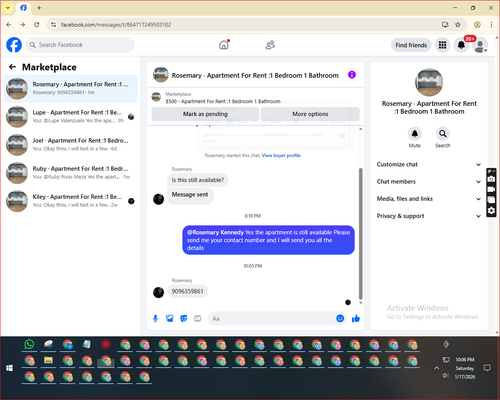Screen dimensions: 500x400
Task: Open the emoji picker in the message box
Action: click(x=340, y=318)
